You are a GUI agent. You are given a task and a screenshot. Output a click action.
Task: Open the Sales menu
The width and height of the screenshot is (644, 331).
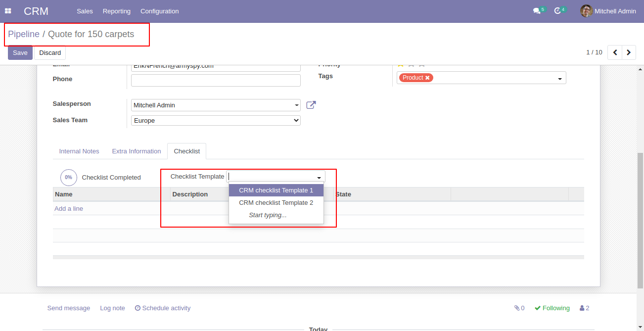[85, 11]
